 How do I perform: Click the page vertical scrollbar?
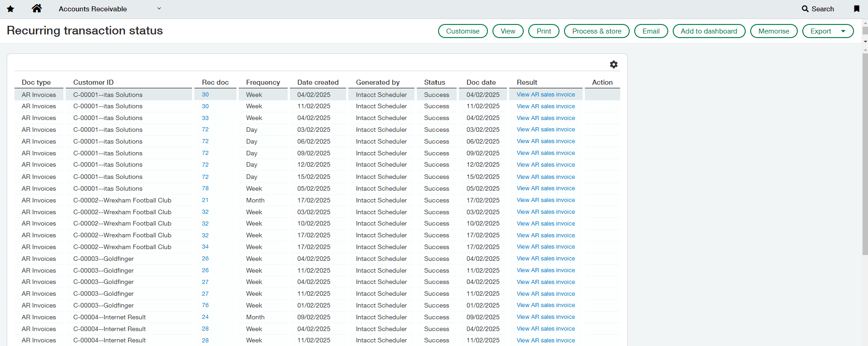[x=865, y=154]
